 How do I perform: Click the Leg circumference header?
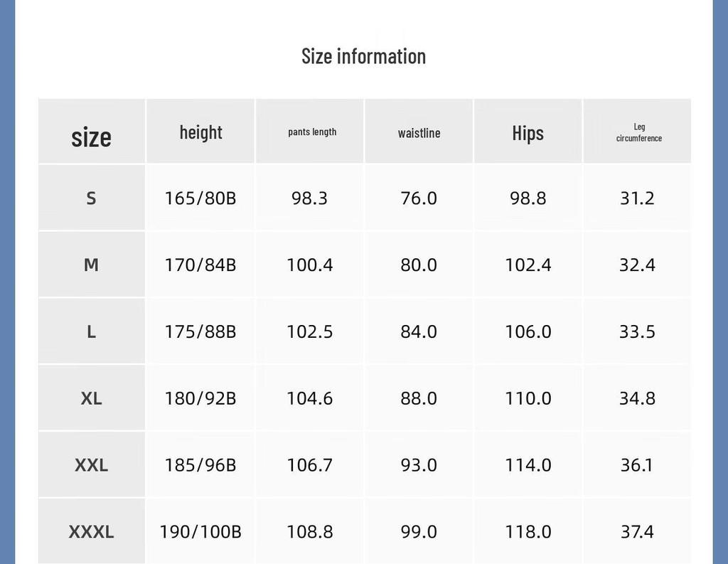639,132
